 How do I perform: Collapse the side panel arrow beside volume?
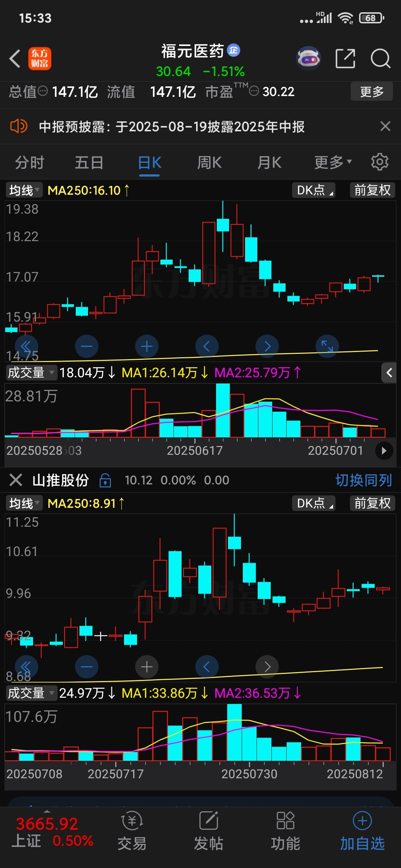point(389,373)
